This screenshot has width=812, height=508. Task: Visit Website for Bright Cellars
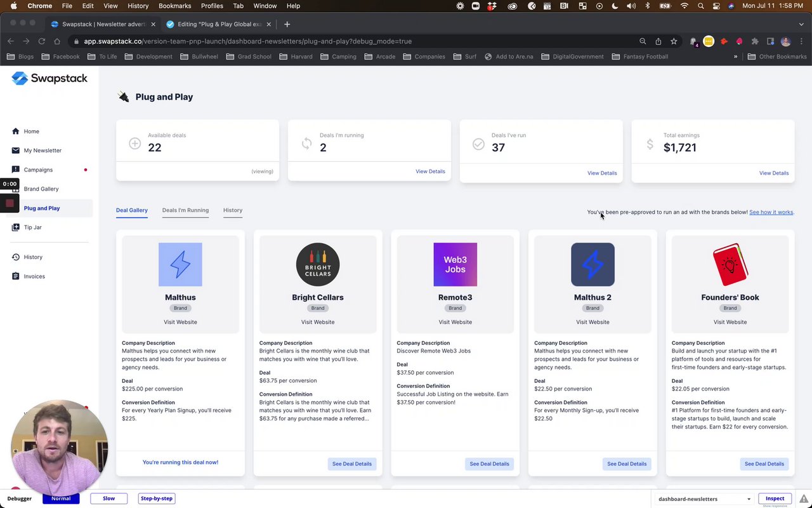tap(318, 322)
